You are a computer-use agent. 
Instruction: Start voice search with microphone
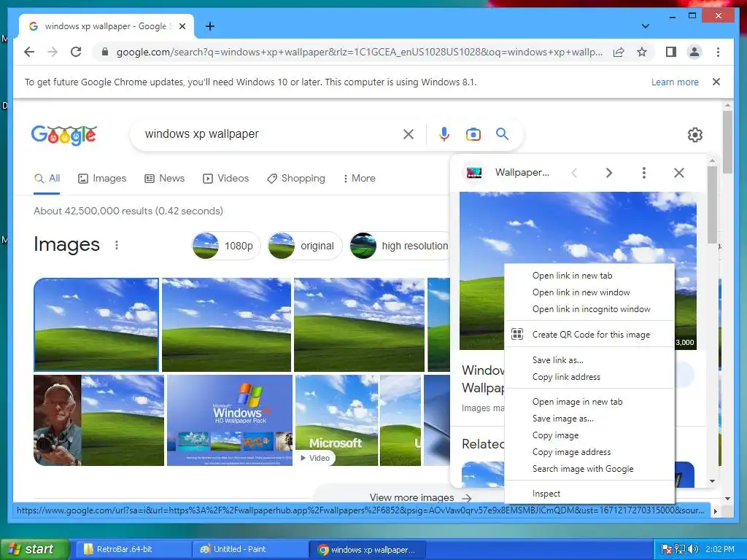(x=444, y=134)
